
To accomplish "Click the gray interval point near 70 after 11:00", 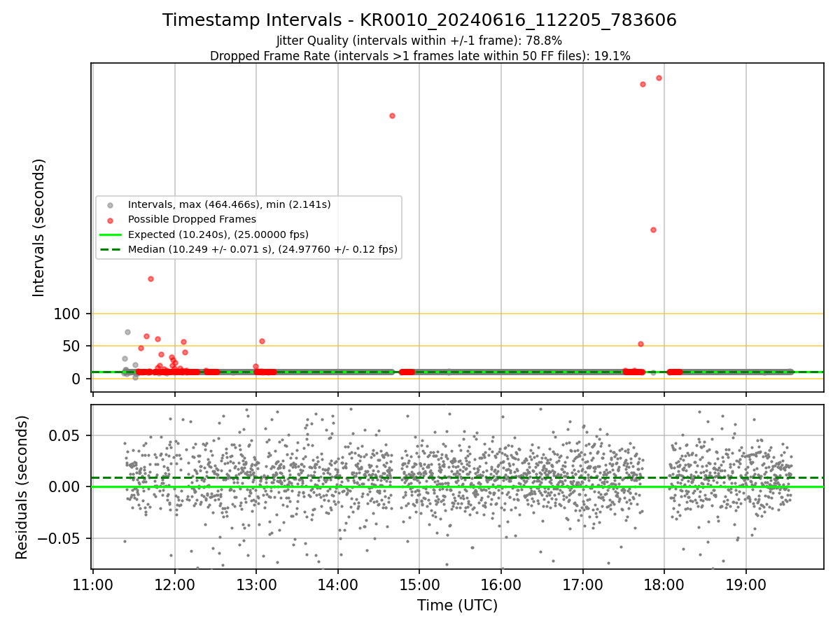I will pos(127,332).
